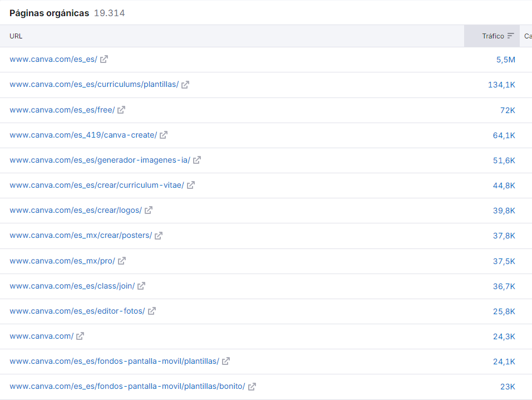Screen dimensions: 532x400
Task: Open link www.canva.com/es_es/
Action: (53, 59)
